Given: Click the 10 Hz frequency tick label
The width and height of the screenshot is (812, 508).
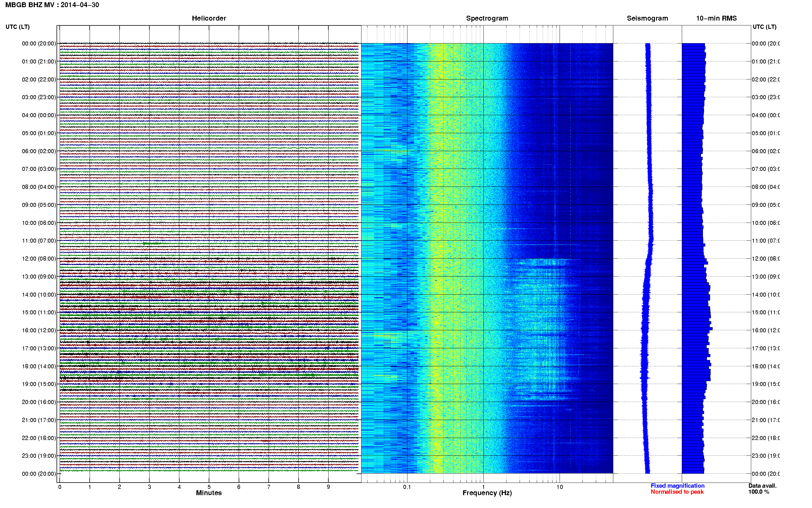Looking at the screenshot, I should tap(560, 487).
